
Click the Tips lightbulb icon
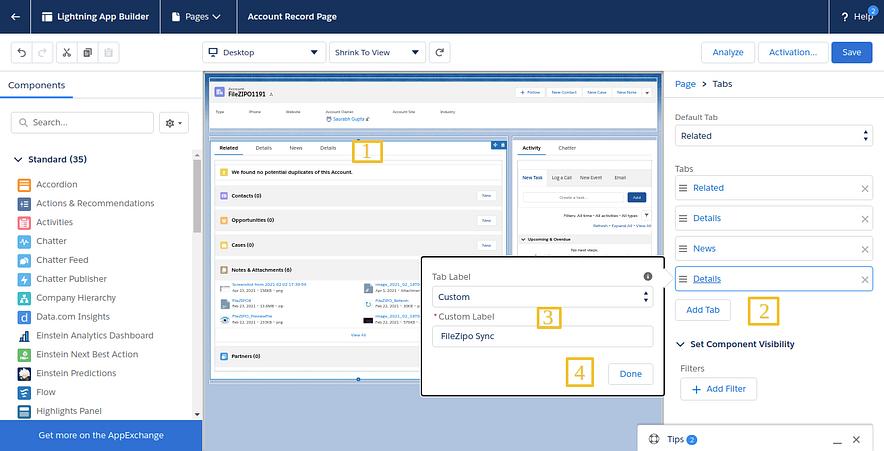tap(654, 439)
